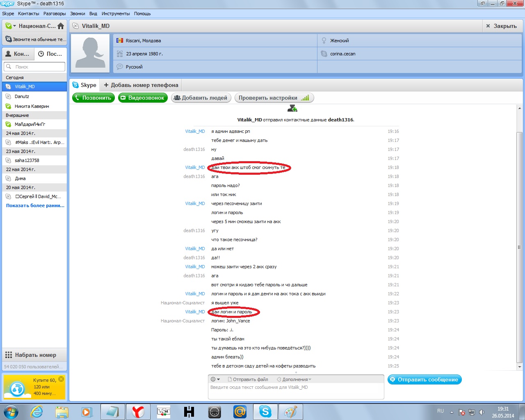Switch to the Контакты tab
The height and width of the screenshot is (420, 525).
coord(18,54)
